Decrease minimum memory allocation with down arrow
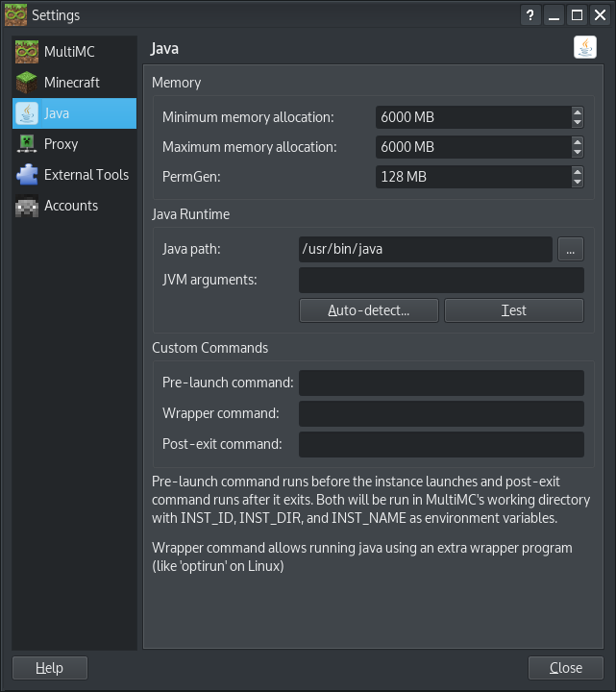616x692 pixels. 578,123
